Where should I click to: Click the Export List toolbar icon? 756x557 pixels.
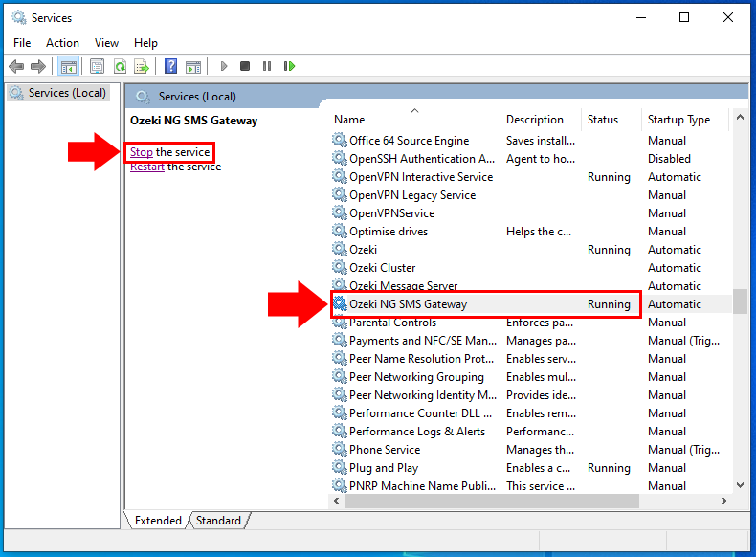tap(142, 66)
